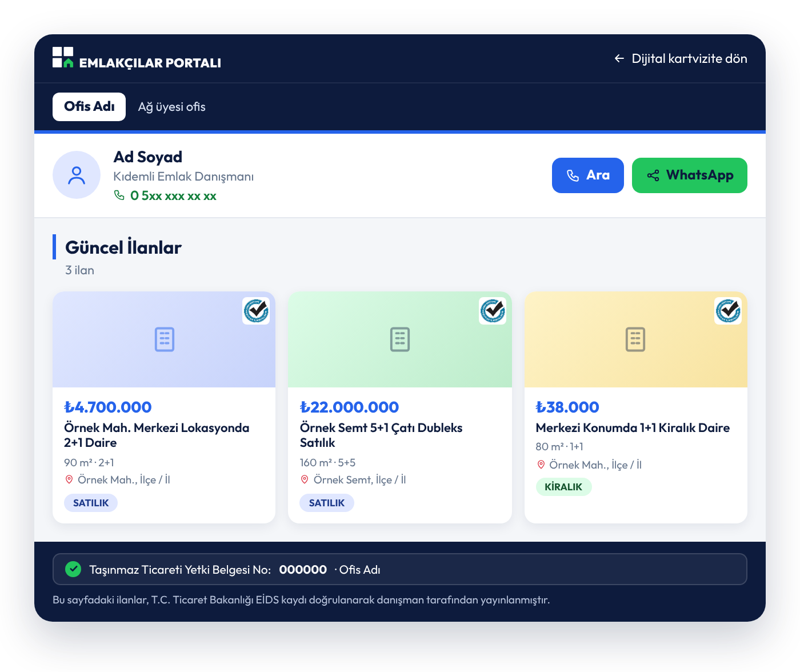Open the listing titled Örnek Semt 5+1 Çatı Dubleks Satılık

coord(381,435)
